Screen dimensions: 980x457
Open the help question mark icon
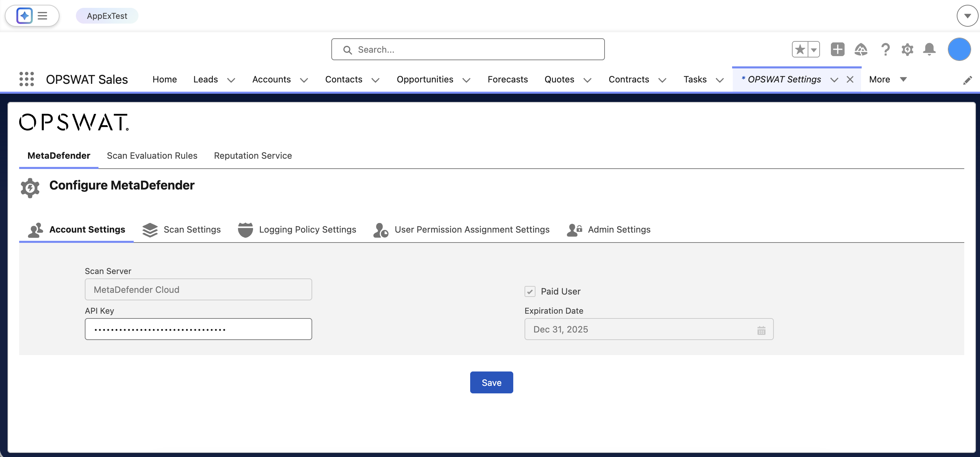(885, 50)
